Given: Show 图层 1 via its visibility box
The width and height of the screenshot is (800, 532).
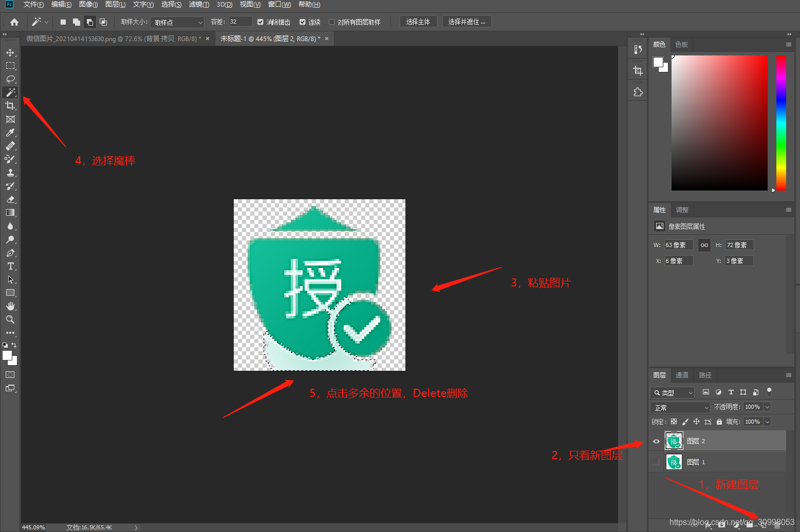Looking at the screenshot, I should coord(656,462).
